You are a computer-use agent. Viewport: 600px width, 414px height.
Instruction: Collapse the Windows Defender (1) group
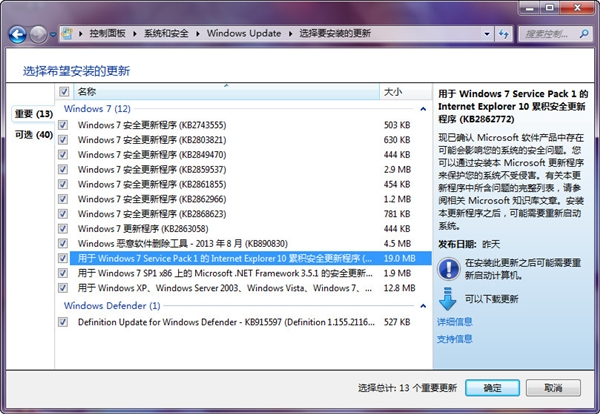click(x=423, y=306)
